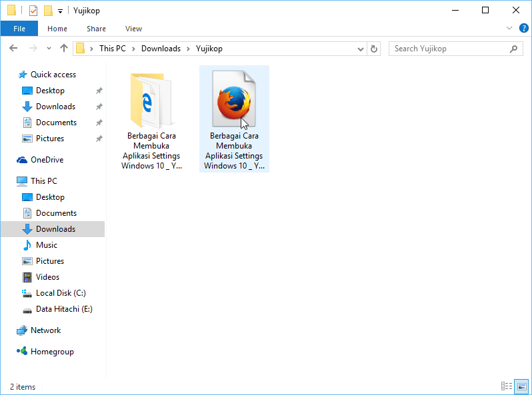The width and height of the screenshot is (532, 395).
Task: Click Downloads in the address bar path
Action: 161,49
